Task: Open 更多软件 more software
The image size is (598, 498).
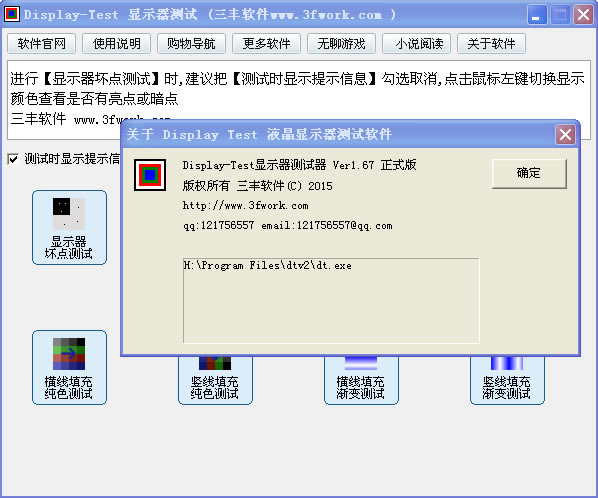Action: (267, 44)
